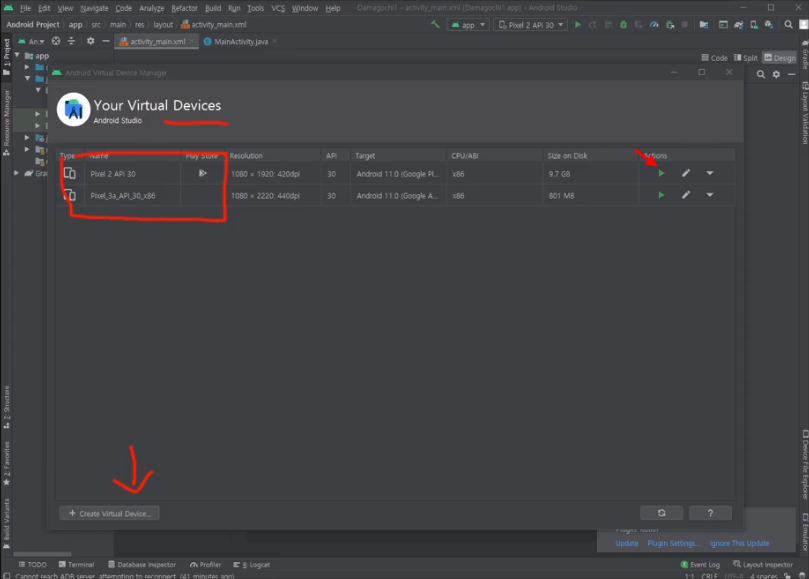This screenshot has height=579, width=809.
Task: Run app with the green toolbar play icon
Action: point(578,24)
